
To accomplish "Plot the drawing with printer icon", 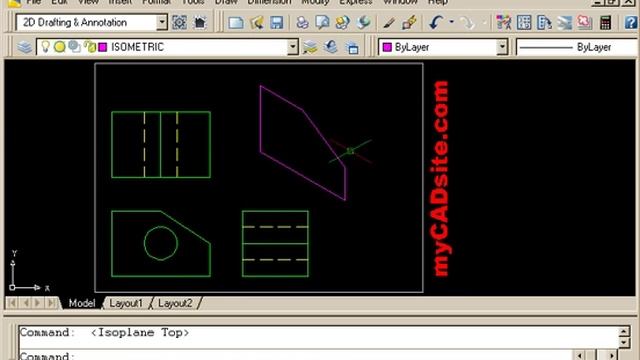I will point(302,22).
